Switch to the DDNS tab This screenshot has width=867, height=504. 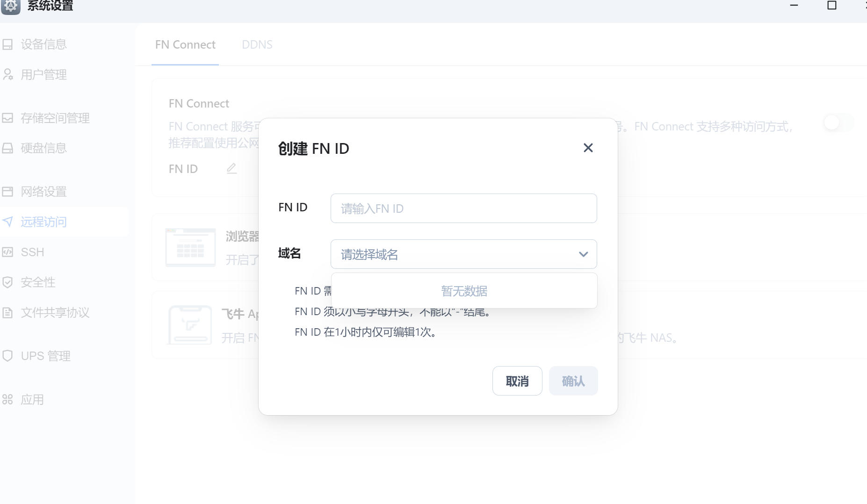257,44
